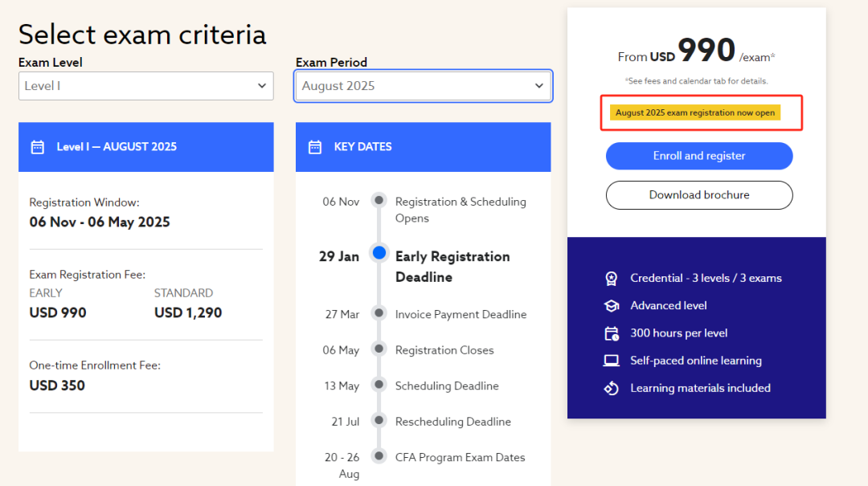Click the 'KEY DATES' header text
Image resolution: width=868 pixels, height=486 pixels.
click(x=362, y=147)
